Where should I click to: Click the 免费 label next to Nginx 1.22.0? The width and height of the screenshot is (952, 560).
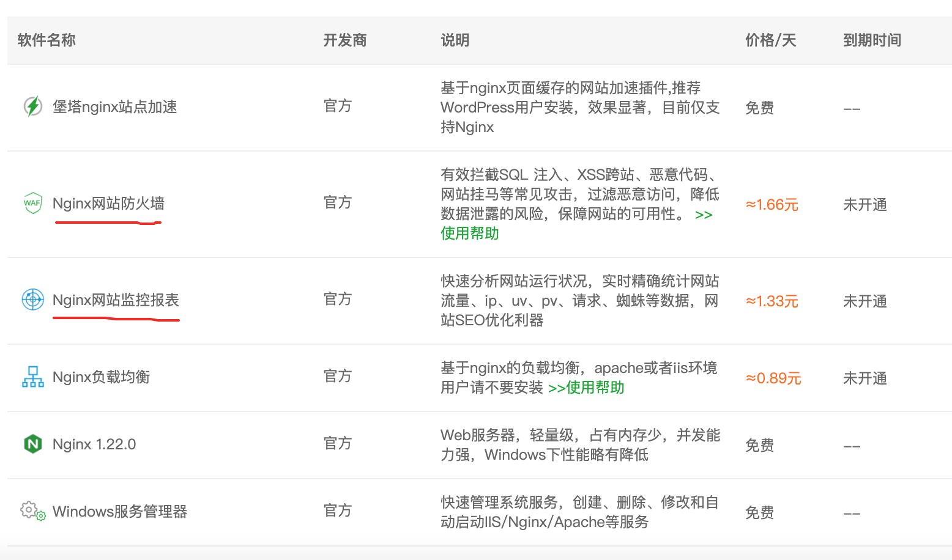[x=759, y=445]
